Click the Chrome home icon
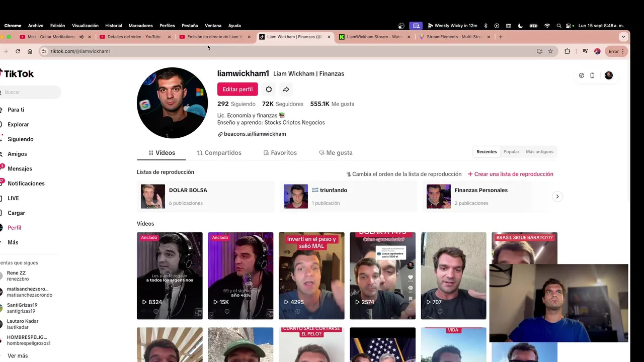This screenshot has height=362, width=644. point(30,51)
